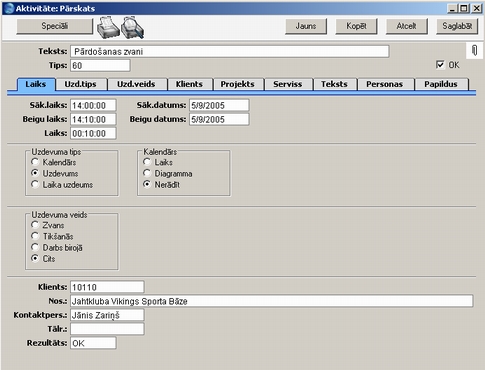
Task: Open the Projekts tab
Action: (x=237, y=84)
